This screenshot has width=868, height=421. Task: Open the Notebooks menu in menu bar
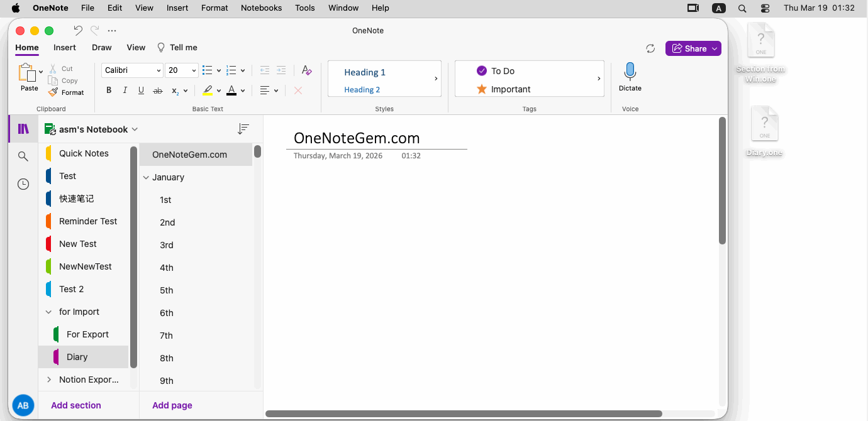(x=261, y=8)
